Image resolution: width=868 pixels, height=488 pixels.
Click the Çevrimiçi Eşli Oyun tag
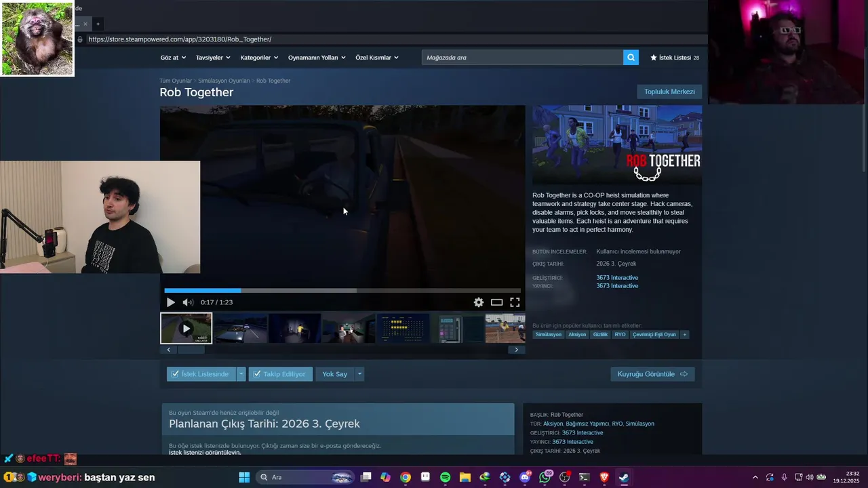[654, 335]
